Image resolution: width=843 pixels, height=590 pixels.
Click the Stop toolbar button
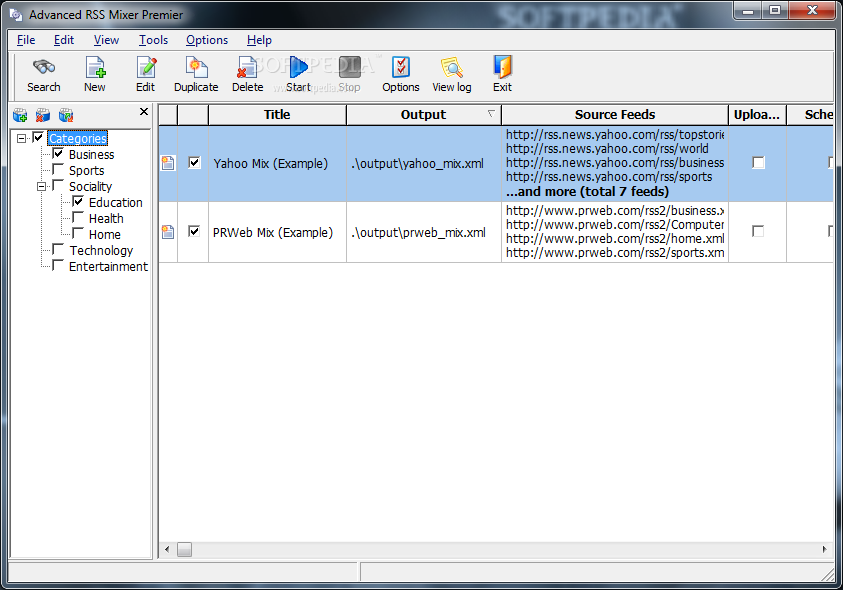coord(349,74)
